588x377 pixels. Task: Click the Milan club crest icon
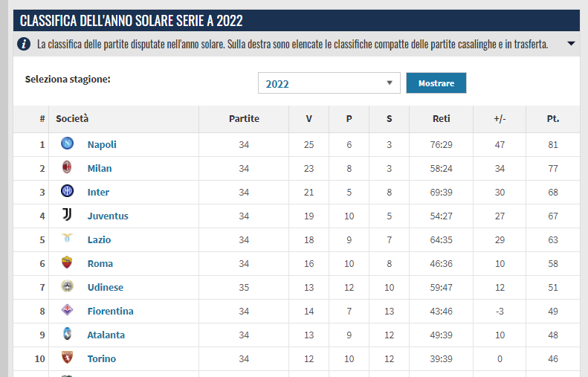(x=67, y=167)
